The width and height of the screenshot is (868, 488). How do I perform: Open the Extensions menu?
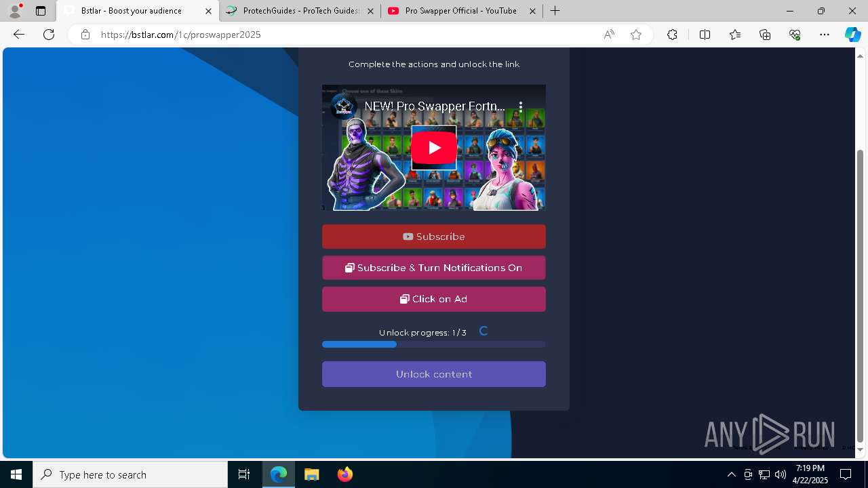click(x=672, y=35)
